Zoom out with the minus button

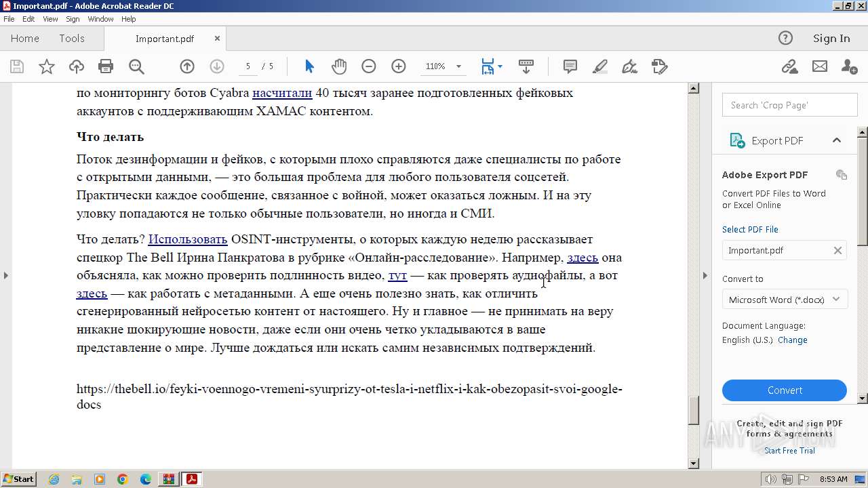369,66
